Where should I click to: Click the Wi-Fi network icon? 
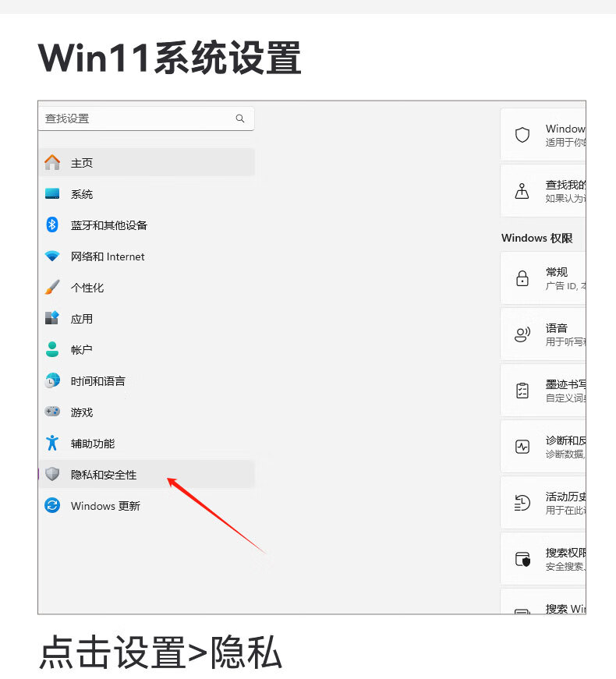[52, 256]
